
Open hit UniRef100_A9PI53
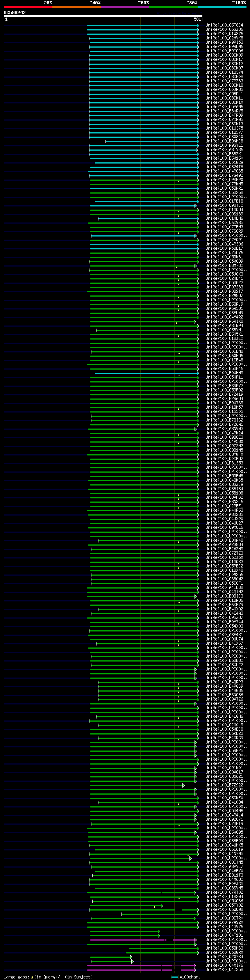tap(224, 42)
